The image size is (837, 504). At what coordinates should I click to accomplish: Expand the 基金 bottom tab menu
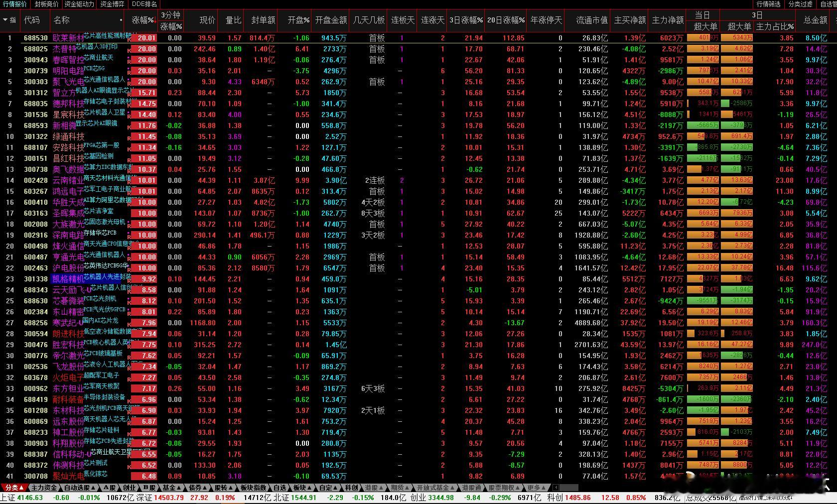tap(171, 488)
